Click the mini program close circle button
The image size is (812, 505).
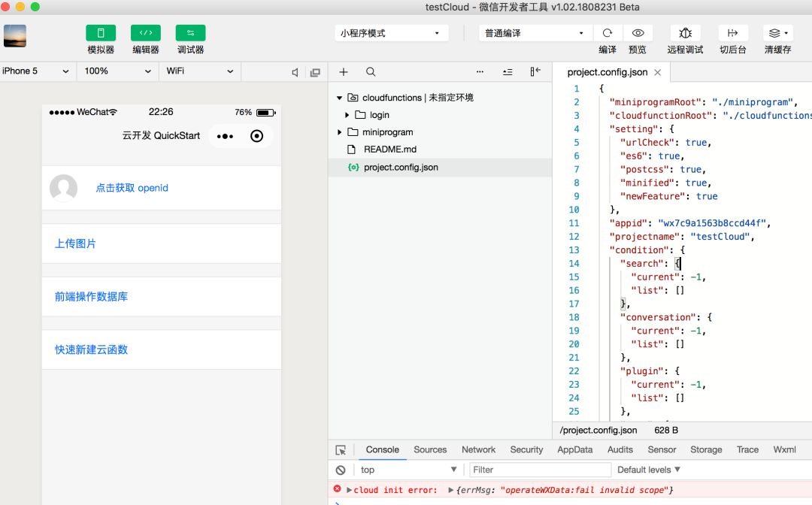tap(257, 136)
